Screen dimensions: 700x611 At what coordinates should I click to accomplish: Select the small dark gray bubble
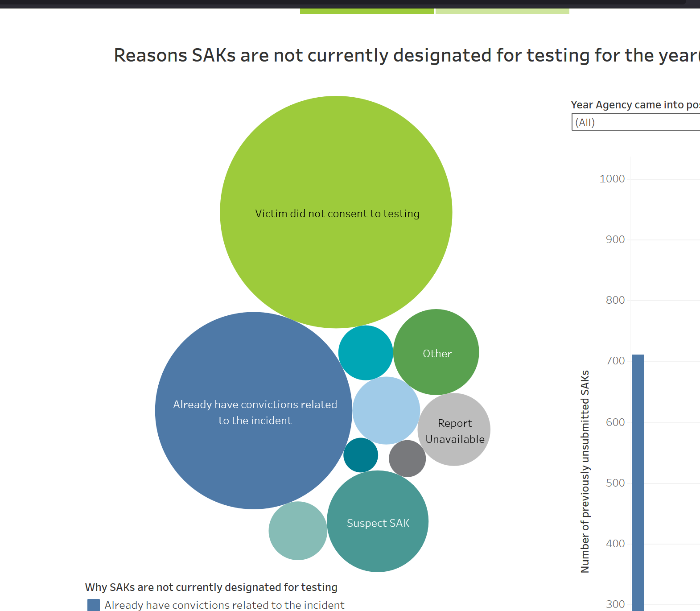click(x=407, y=458)
